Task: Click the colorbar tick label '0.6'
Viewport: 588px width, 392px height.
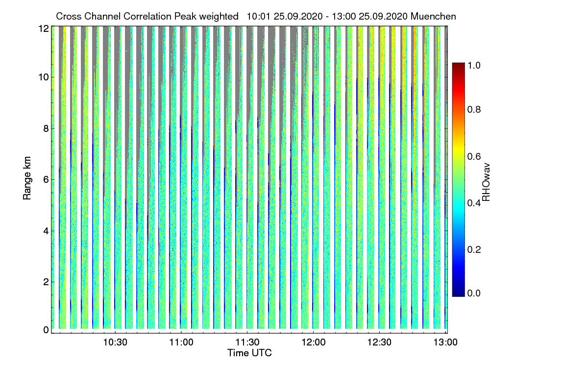Action: coord(473,156)
